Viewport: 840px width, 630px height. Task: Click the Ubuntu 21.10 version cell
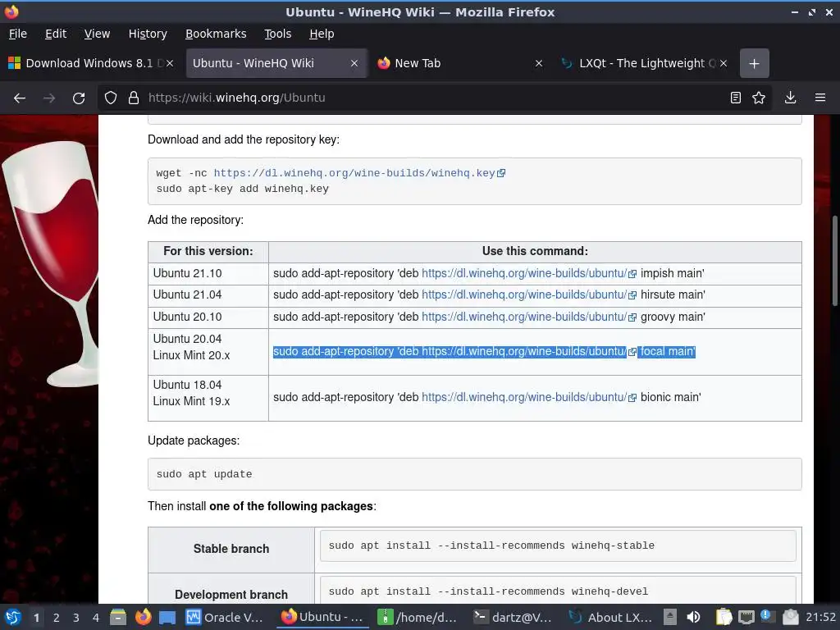(x=208, y=273)
